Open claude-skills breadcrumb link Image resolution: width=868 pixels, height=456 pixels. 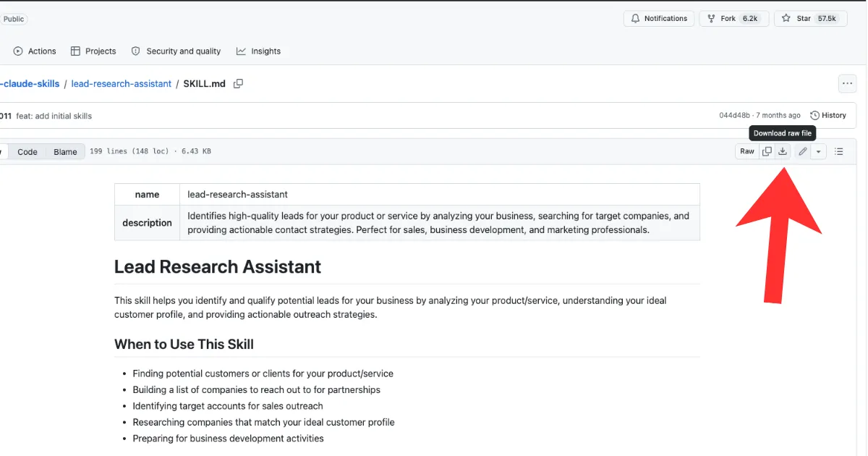pyautogui.click(x=29, y=84)
